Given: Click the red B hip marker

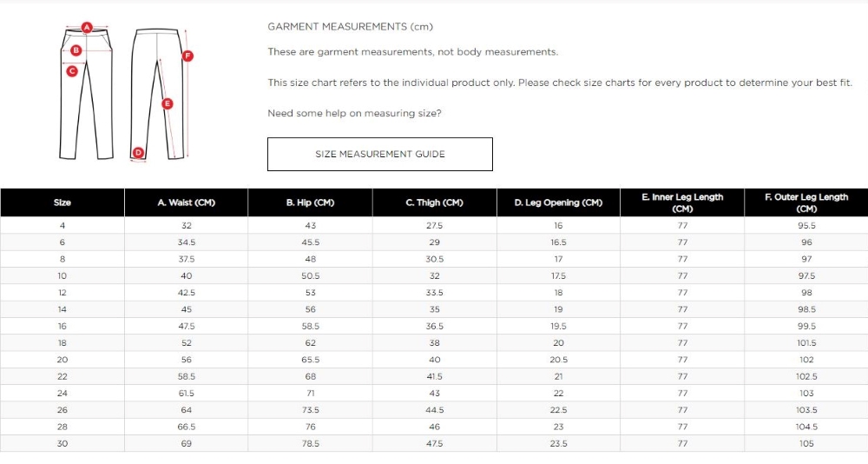Looking at the screenshot, I should pyautogui.click(x=76, y=50).
